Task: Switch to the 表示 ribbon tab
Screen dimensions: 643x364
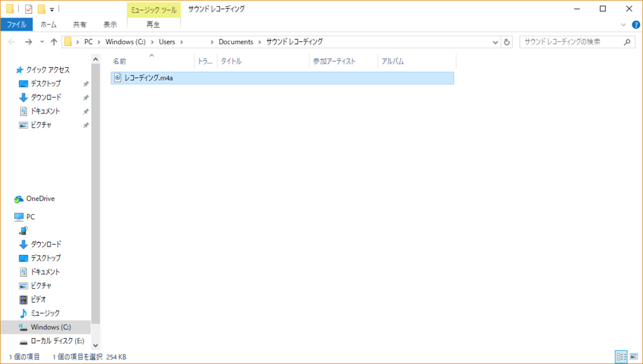Action: [x=110, y=24]
